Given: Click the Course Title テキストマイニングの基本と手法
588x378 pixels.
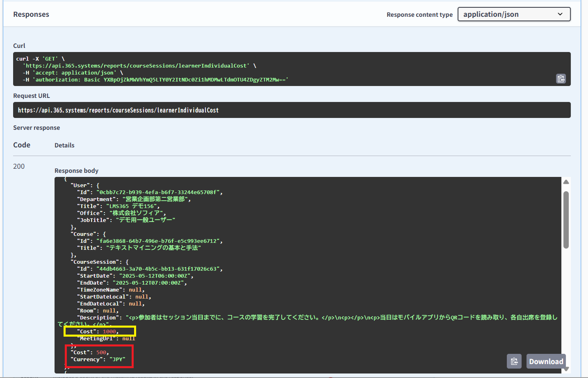Looking at the screenshot, I should pos(154,248).
